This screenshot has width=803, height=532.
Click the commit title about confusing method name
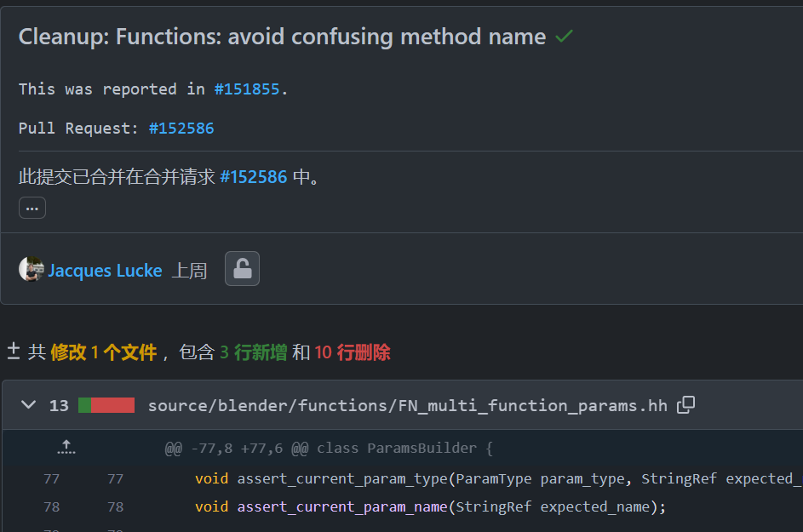(282, 37)
